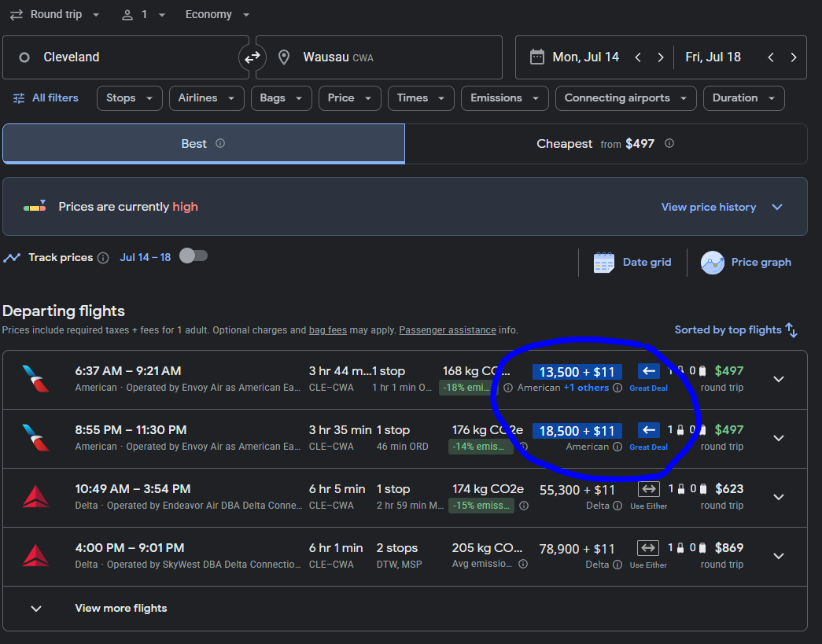This screenshot has height=644, width=822.
Task: Click info icon beside Delta on 55,300 fare
Action: pos(617,506)
